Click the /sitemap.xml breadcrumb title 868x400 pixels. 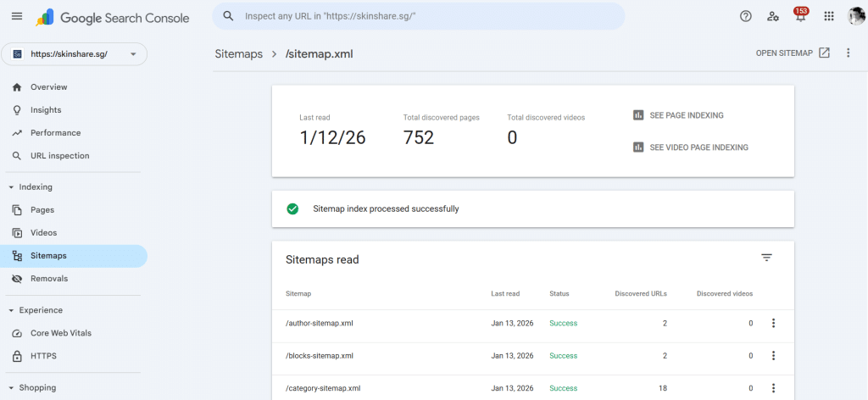[319, 53]
